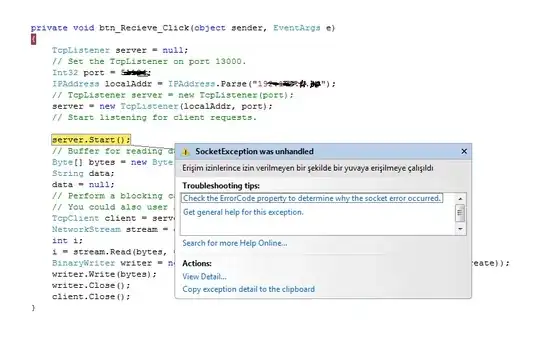
Task: Click troubleshooting tips scroll up arrow
Action: pos(460,199)
